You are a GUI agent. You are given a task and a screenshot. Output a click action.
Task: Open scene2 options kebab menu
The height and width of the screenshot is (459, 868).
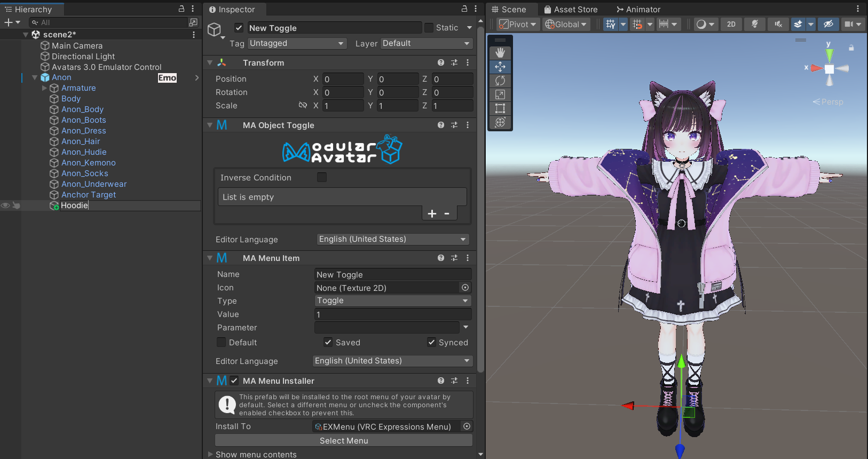coord(194,34)
